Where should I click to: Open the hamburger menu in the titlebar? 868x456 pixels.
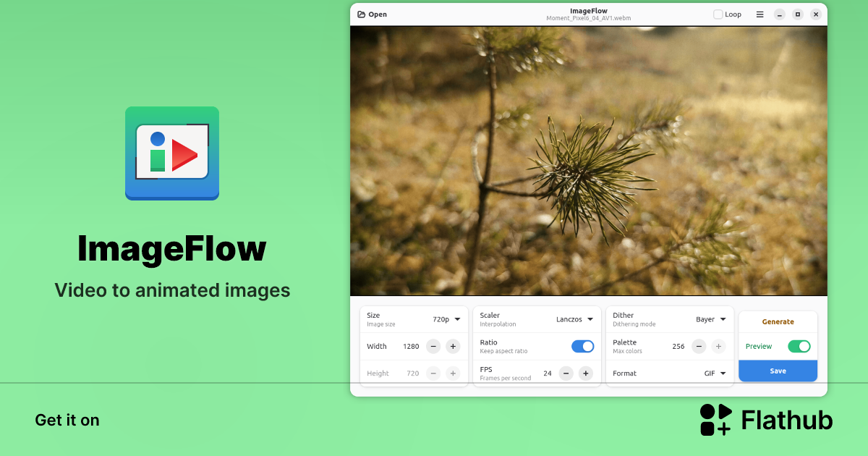tap(760, 14)
